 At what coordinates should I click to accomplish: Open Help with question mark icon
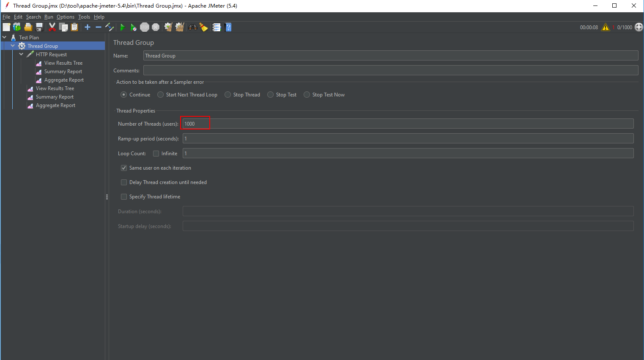pos(228,27)
